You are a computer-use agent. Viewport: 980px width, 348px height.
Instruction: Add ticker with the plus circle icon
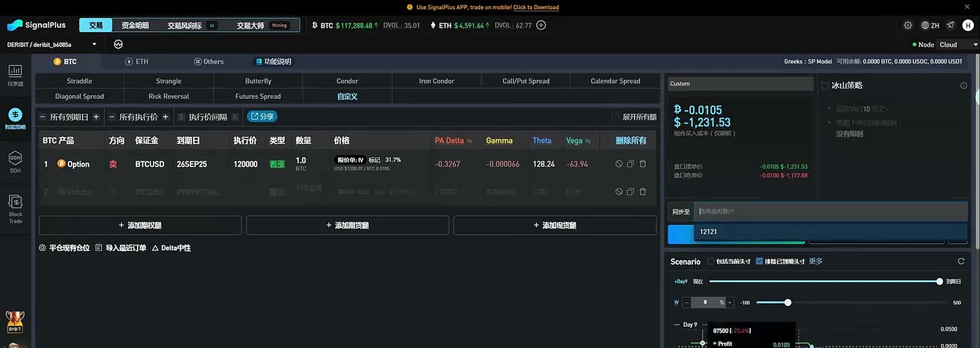541,25
